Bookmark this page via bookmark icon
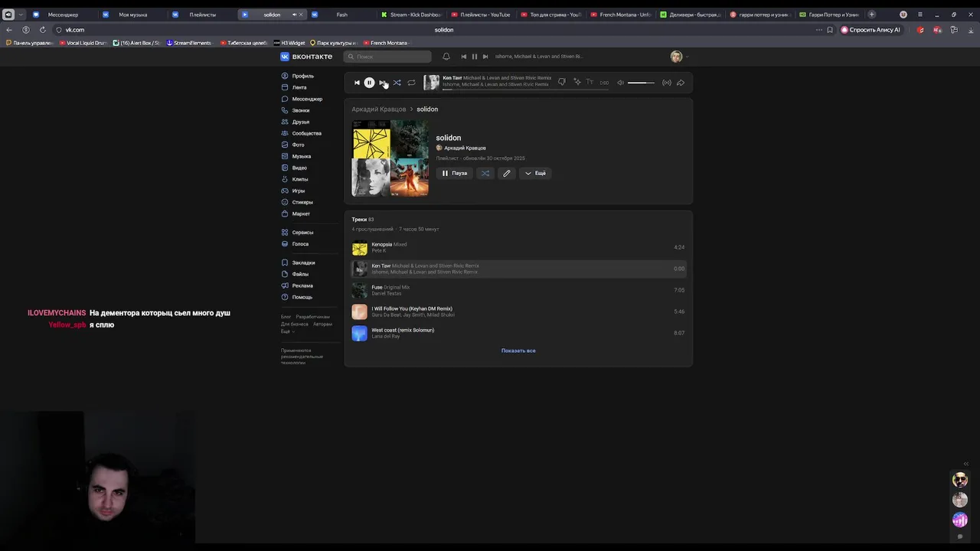Viewport: 980px width, 551px height. pos(830,30)
